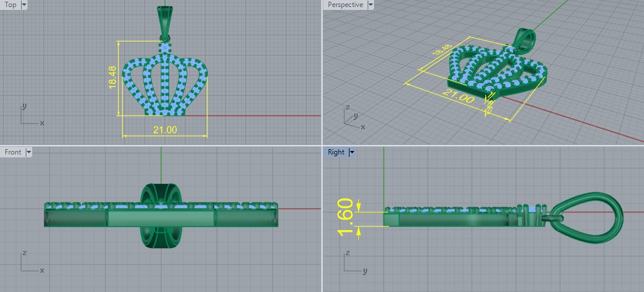Open the Right viewport dropdown arrow
The width and height of the screenshot is (644, 292).
click(x=352, y=152)
